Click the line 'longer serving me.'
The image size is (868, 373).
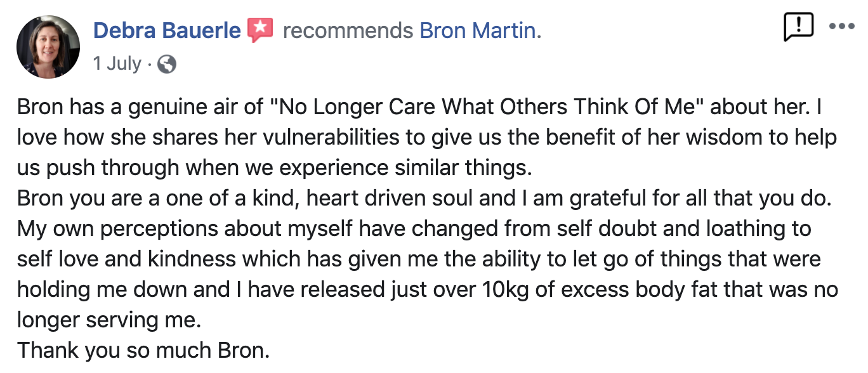click(109, 320)
